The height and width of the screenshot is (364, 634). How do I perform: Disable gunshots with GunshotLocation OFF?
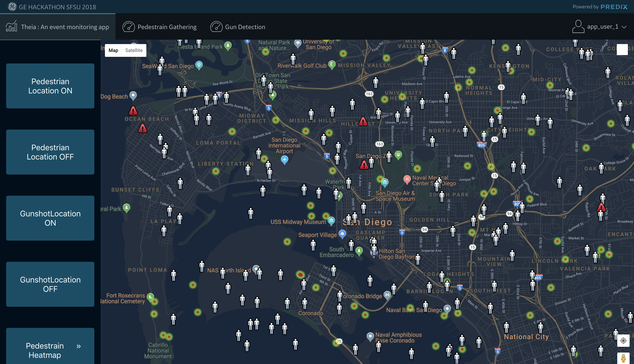point(50,284)
